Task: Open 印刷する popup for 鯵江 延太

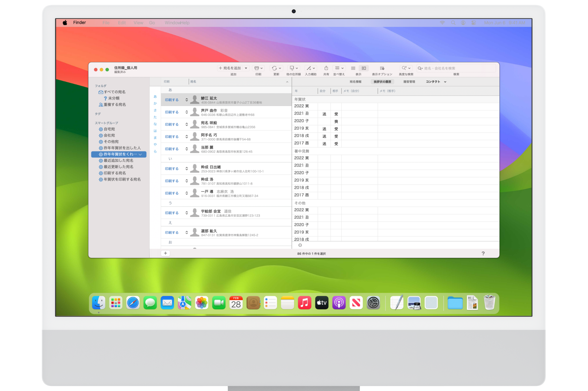Action: pyautogui.click(x=176, y=100)
